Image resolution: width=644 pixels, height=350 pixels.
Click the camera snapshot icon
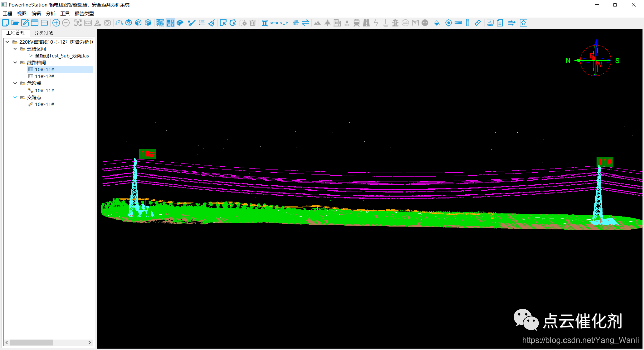(x=107, y=23)
